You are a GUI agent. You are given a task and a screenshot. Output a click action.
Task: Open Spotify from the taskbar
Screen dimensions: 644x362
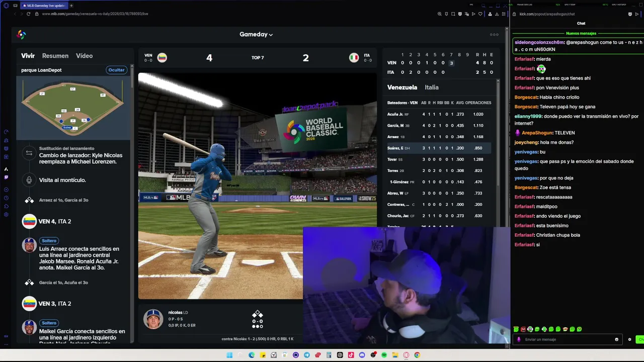point(384,355)
